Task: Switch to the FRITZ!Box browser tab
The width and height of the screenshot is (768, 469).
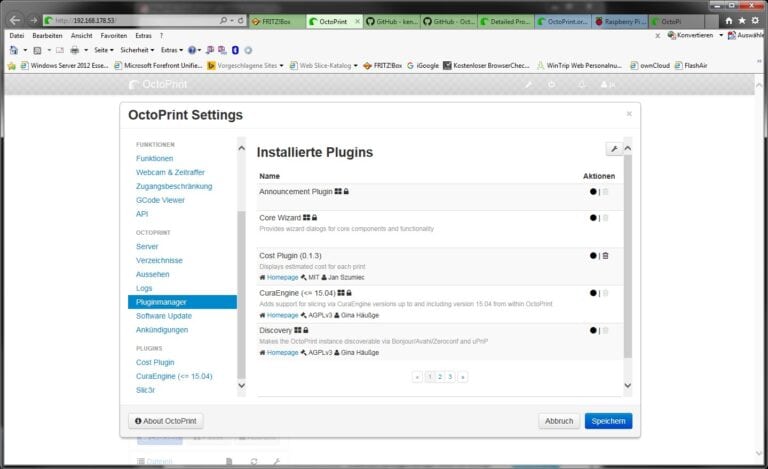Action: click(277, 22)
